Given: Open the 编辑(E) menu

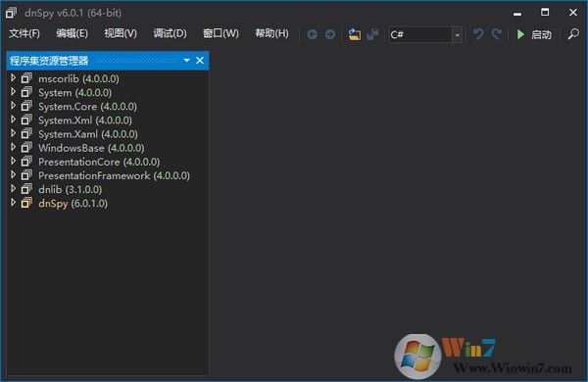Looking at the screenshot, I should (x=72, y=33).
